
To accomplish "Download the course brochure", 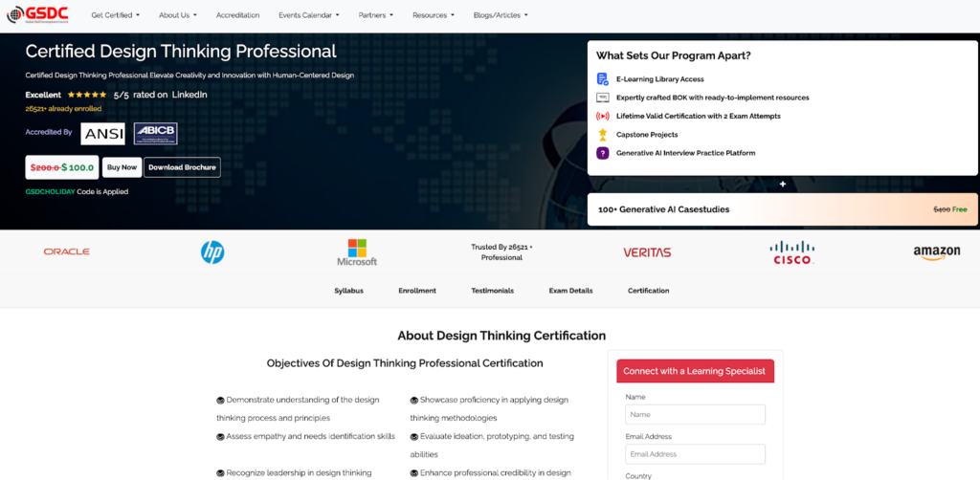I will coord(182,167).
